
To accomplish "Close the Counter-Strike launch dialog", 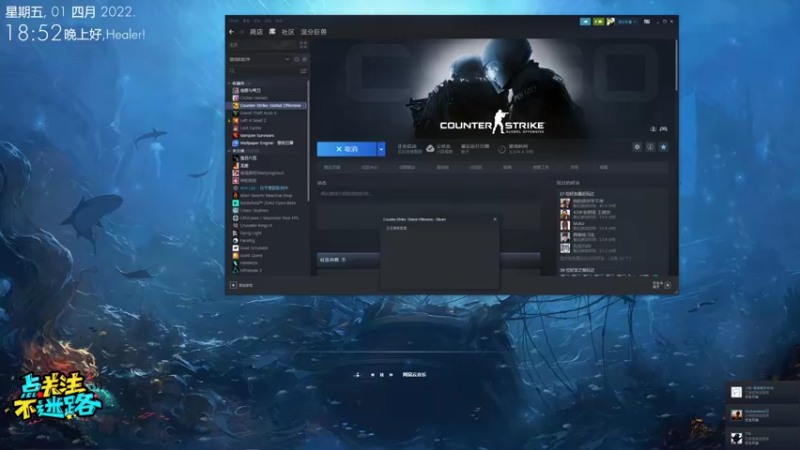I will 495,219.
